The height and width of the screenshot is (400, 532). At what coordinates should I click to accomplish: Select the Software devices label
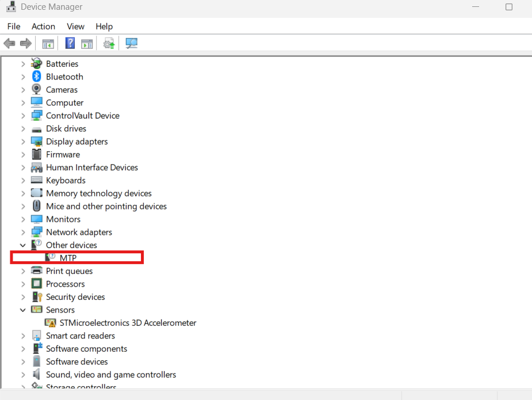[77, 361]
